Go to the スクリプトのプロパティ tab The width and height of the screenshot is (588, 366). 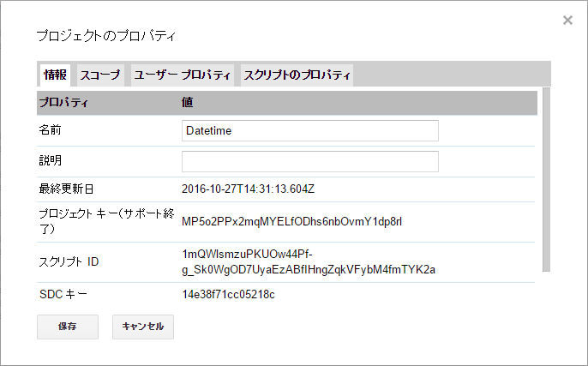point(297,75)
